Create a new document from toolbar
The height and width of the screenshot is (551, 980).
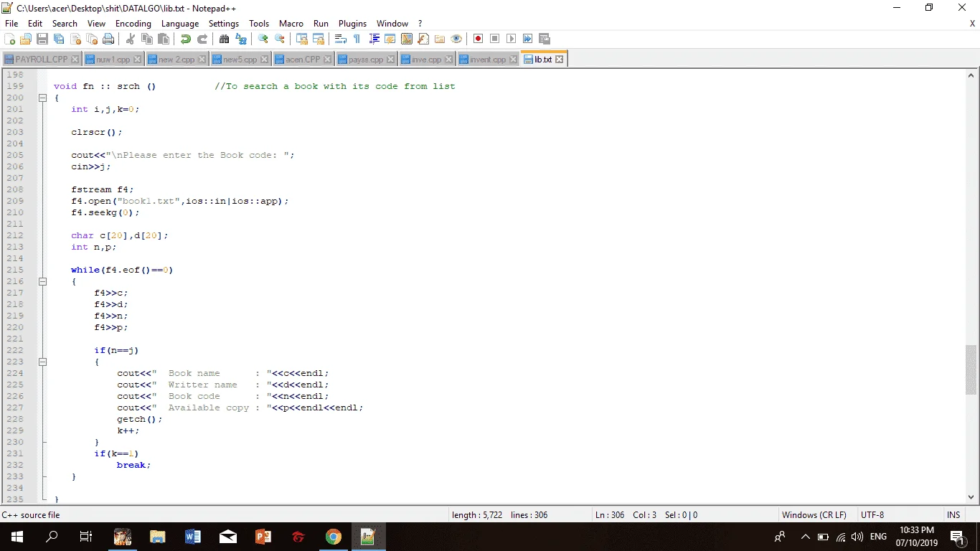coord(10,39)
